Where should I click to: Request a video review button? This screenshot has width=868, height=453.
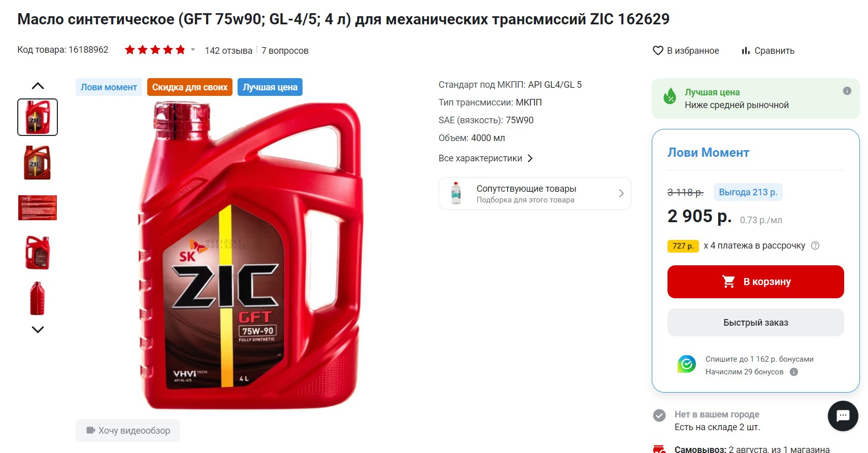click(128, 430)
